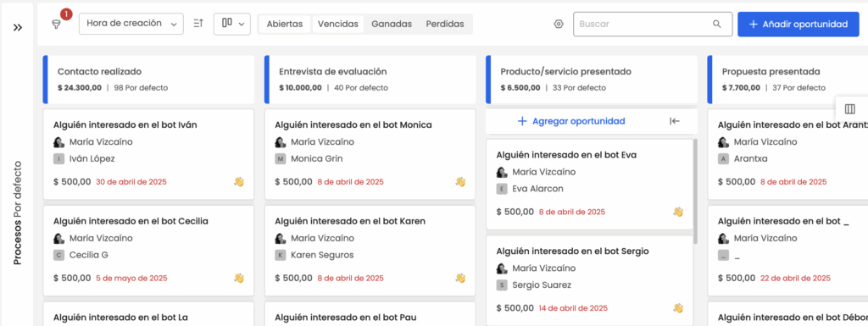Viewport: 868px width, 326px height.
Task: Click the wave icon on Iván card
Action: coord(238,182)
